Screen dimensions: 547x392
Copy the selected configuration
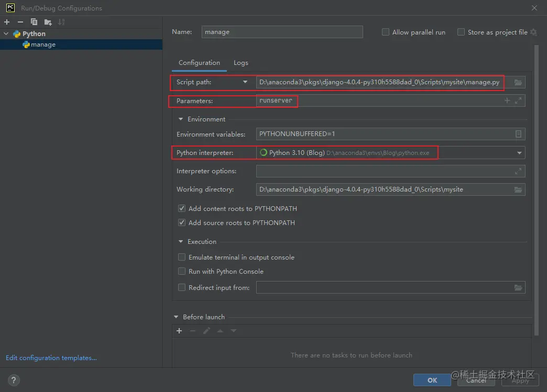[34, 22]
